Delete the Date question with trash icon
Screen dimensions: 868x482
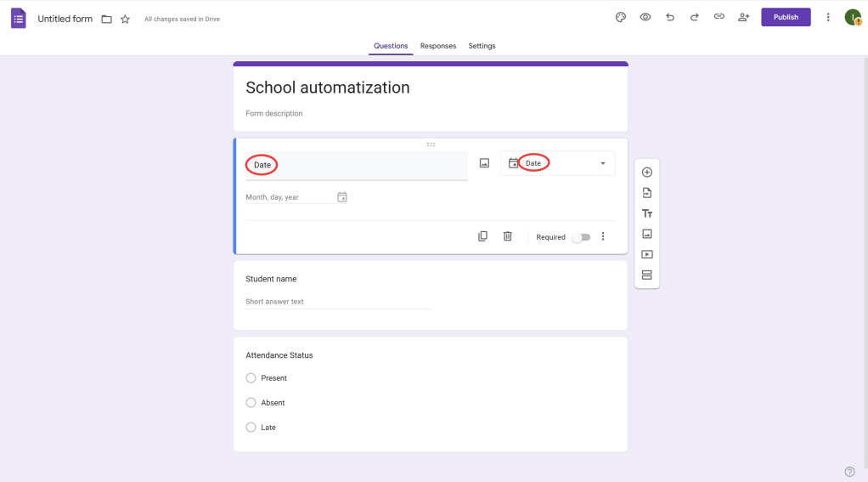[x=507, y=236]
